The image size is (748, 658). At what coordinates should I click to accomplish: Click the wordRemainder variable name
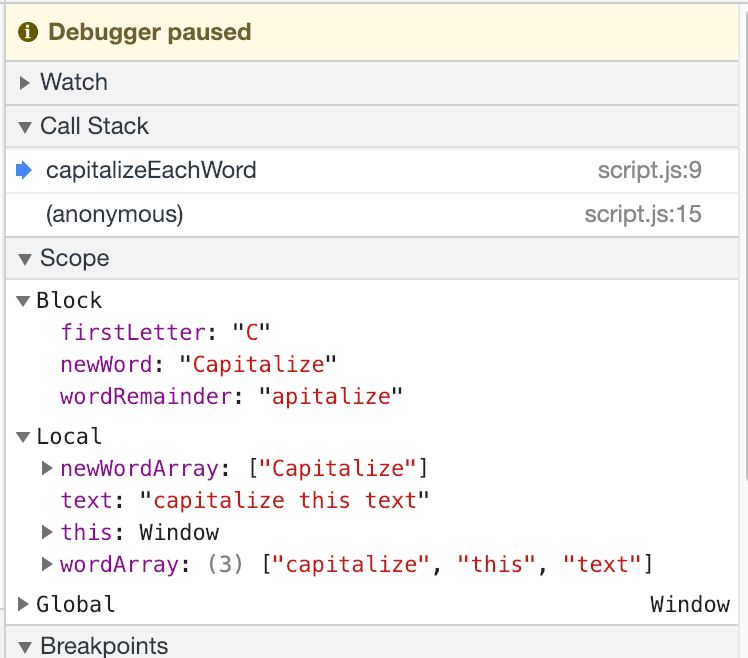146,397
